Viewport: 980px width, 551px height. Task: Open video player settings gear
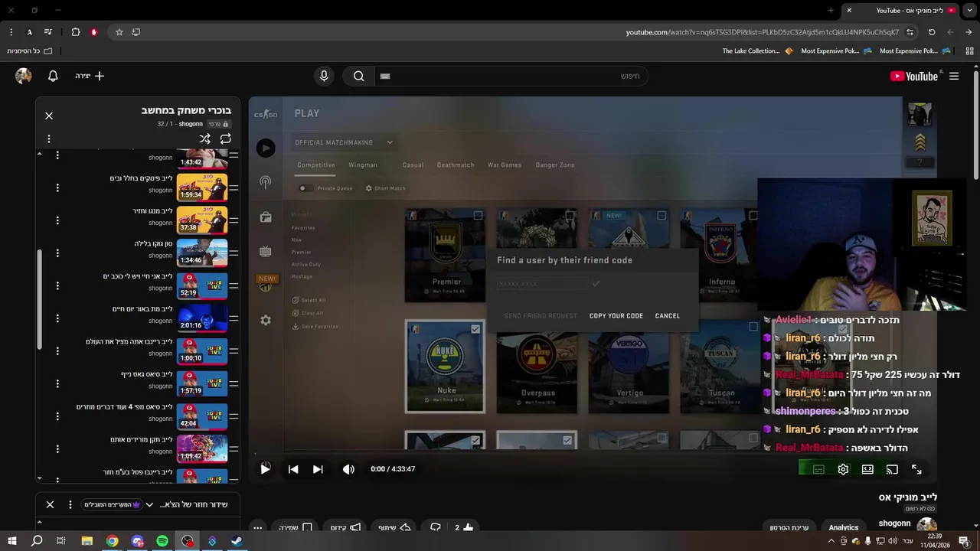coord(843,469)
